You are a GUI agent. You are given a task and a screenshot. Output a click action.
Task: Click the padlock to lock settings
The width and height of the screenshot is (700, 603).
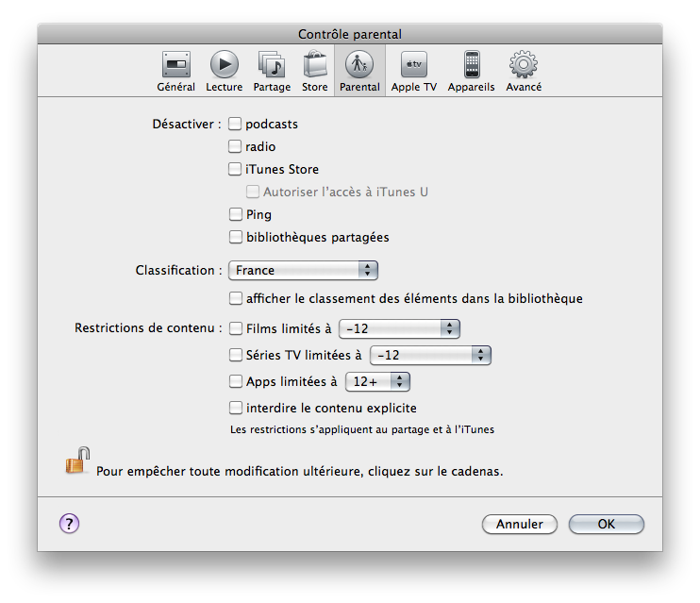tap(77, 461)
